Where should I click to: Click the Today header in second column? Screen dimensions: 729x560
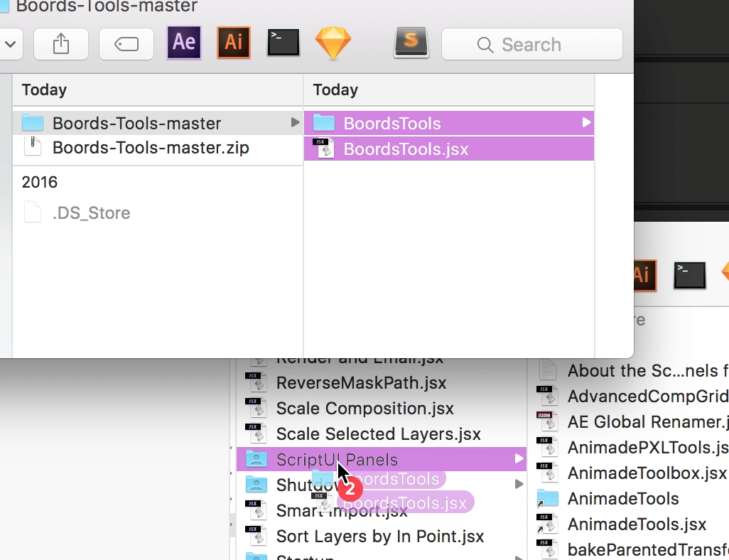click(x=335, y=90)
